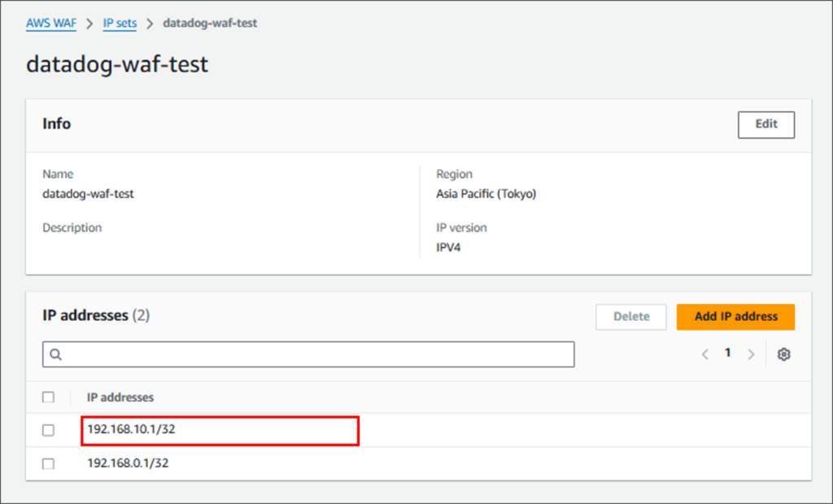Select checkbox for 192.168.10.1/32
The height and width of the screenshot is (504, 833).
(48, 430)
